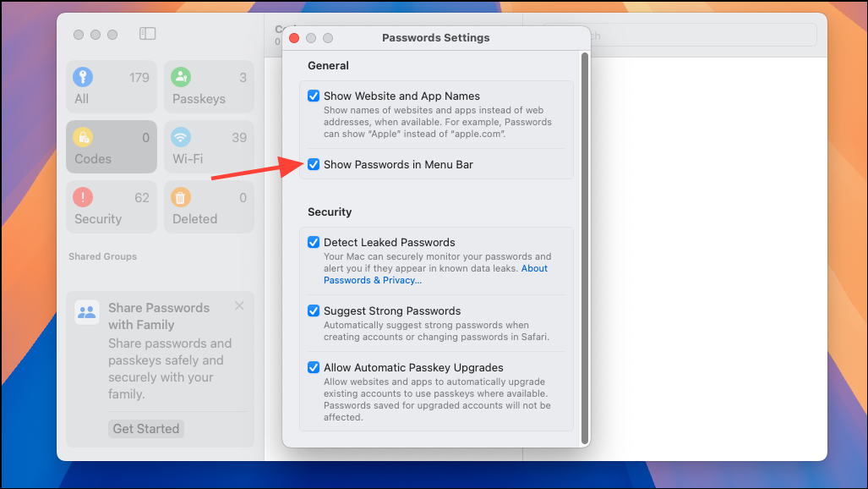The height and width of the screenshot is (489, 868).
Task: Click the blue family sharing icon
Action: click(x=86, y=311)
